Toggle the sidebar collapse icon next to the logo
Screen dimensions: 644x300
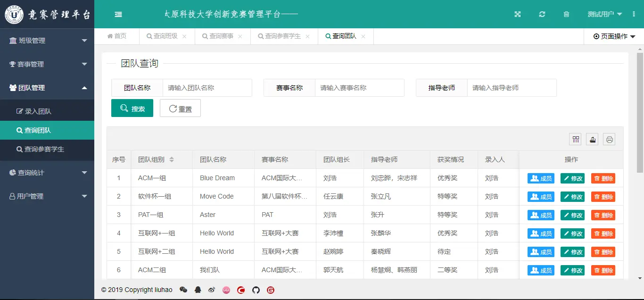[118, 14]
